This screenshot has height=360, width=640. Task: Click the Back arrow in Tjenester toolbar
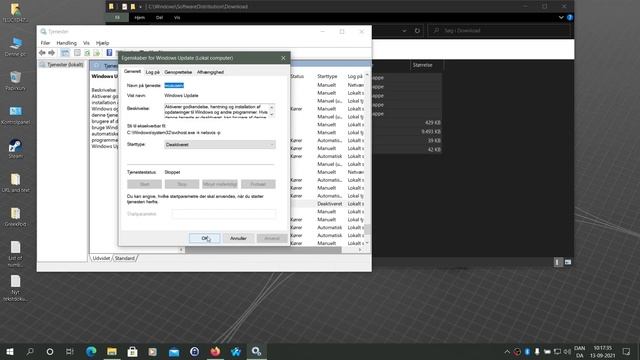(x=42, y=53)
